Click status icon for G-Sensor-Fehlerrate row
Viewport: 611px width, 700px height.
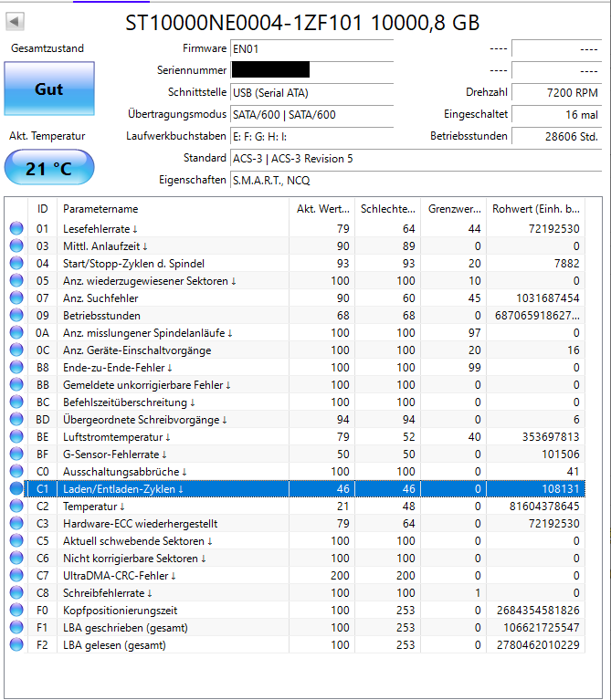[x=16, y=454]
